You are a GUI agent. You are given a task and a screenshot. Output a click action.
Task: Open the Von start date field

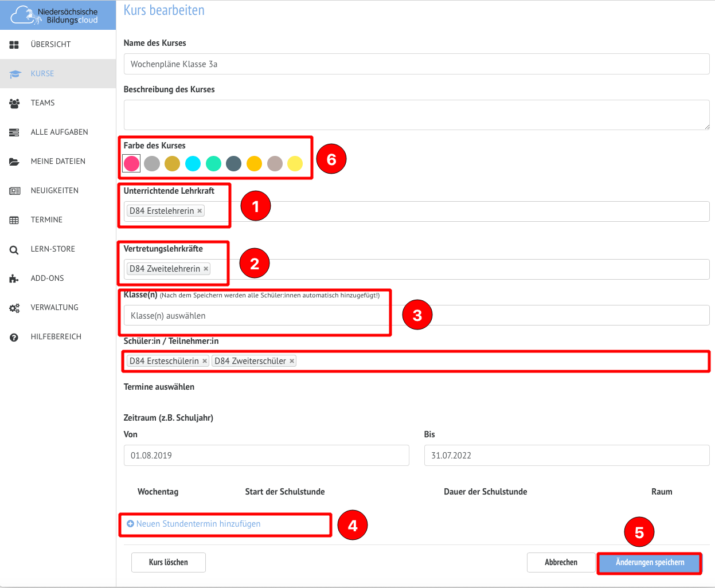pos(266,456)
